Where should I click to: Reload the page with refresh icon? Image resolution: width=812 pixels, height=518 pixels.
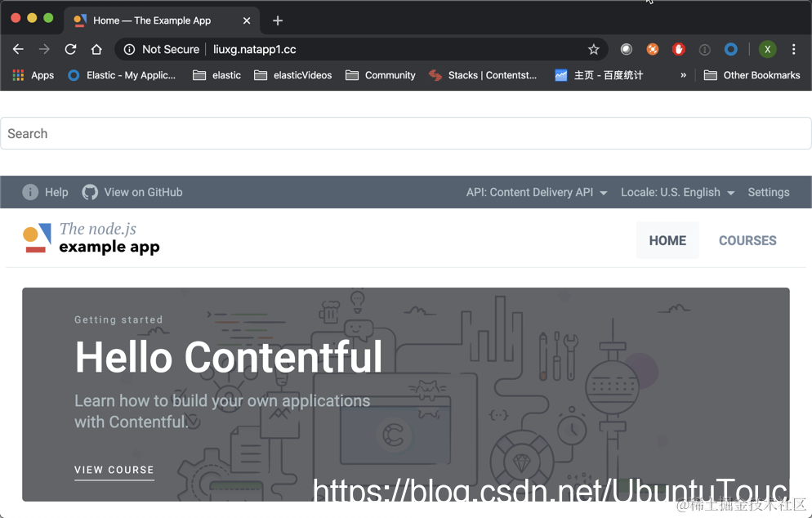pos(70,49)
